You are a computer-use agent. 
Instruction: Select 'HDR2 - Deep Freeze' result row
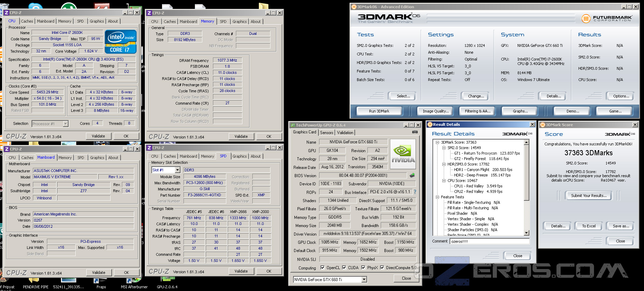tap(482, 175)
